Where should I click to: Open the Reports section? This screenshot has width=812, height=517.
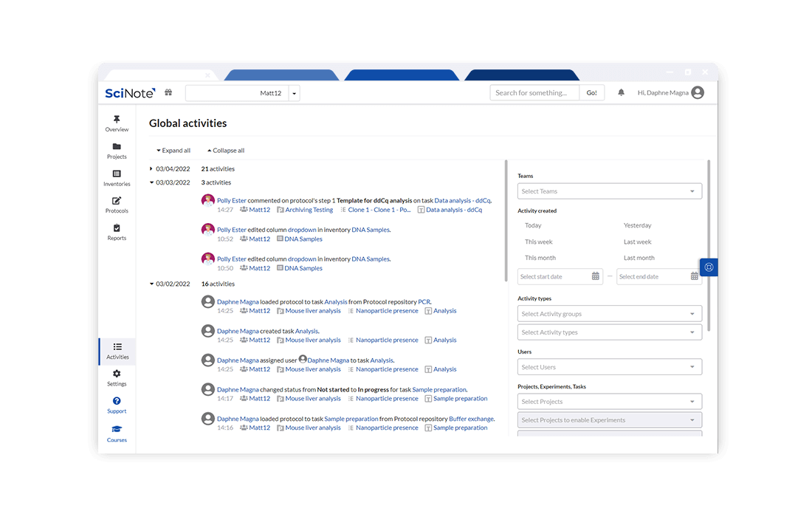pos(117,231)
